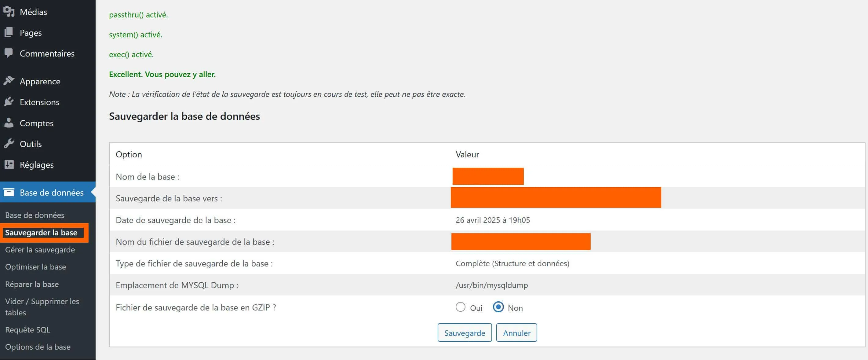
Task: Click the 'exec() activé.' status line
Action: (131, 55)
